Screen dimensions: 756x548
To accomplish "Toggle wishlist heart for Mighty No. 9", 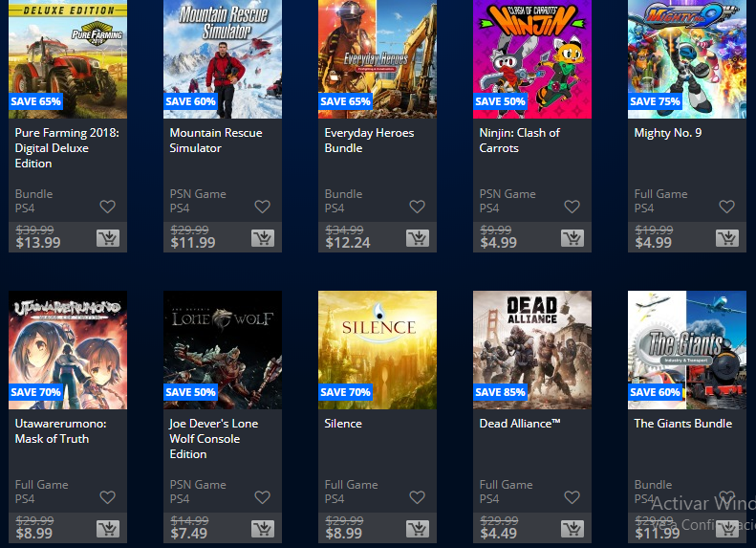I will point(726,207).
